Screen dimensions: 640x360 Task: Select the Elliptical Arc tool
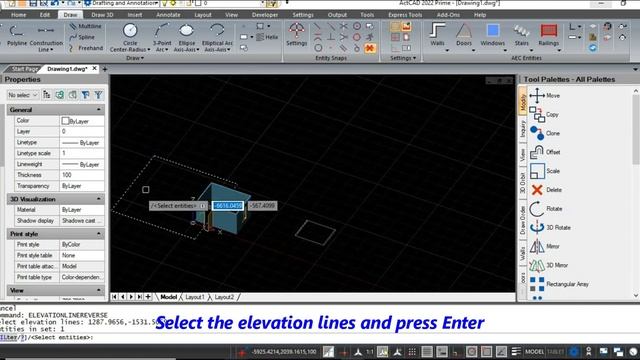point(217,38)
